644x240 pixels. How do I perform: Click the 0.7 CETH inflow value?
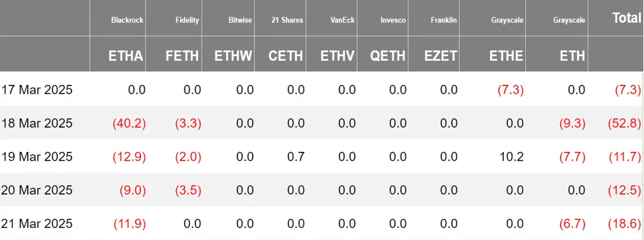pos(296,156)
